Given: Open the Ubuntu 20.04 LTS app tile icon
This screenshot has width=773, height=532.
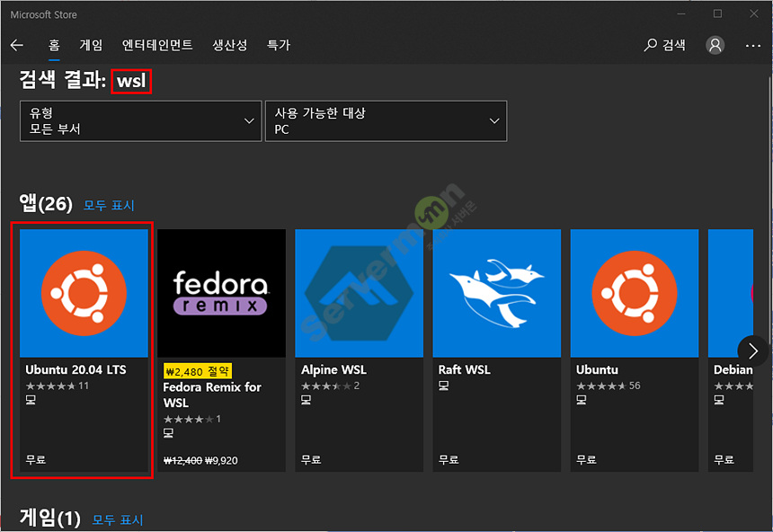Looking at the screenshot, I should 84,293.
